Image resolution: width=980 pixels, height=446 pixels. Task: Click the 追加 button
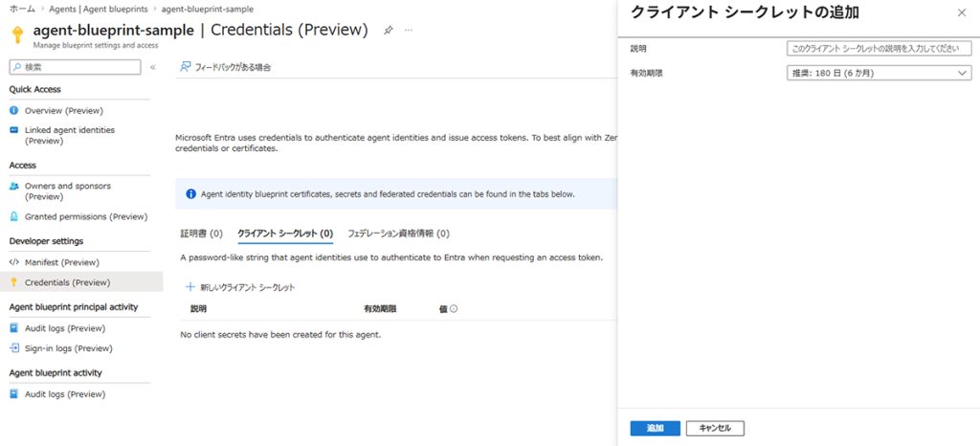[x=655, y=428]
